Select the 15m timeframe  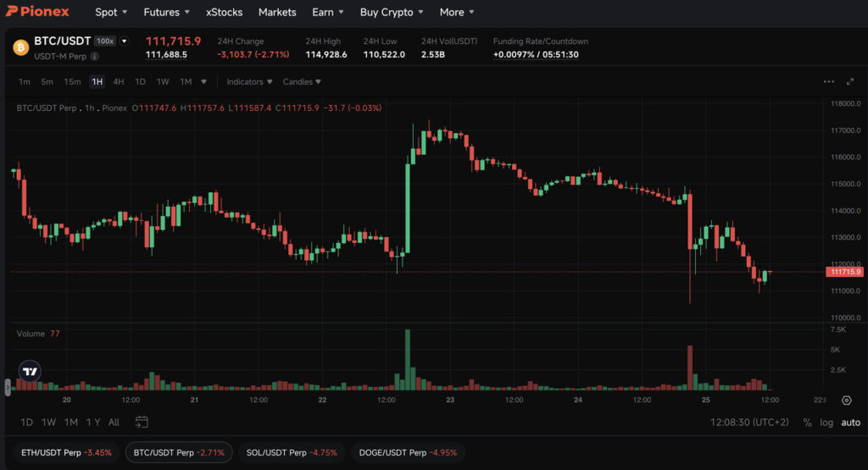point(72,82)
